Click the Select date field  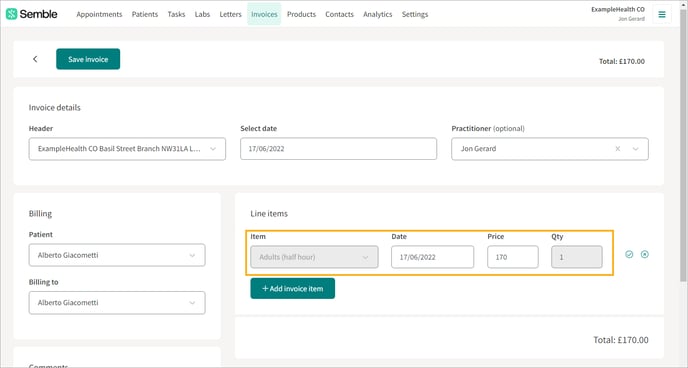point(338,149)
